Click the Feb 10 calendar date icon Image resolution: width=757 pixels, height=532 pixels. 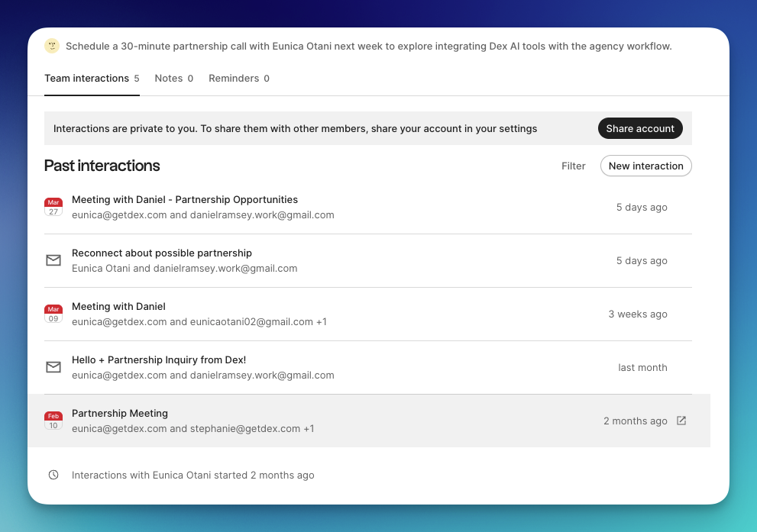coord(53,421)
